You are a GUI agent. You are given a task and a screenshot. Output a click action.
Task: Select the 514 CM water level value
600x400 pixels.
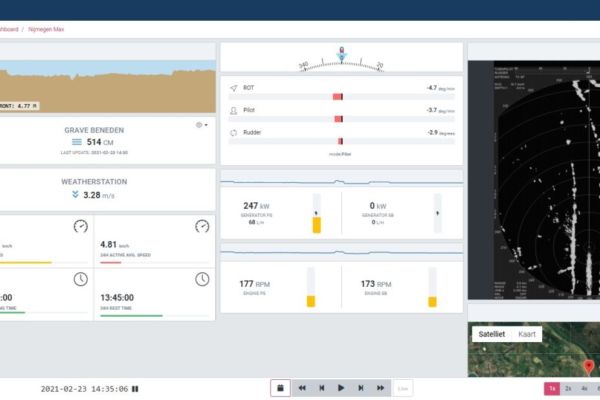[100, 142]
